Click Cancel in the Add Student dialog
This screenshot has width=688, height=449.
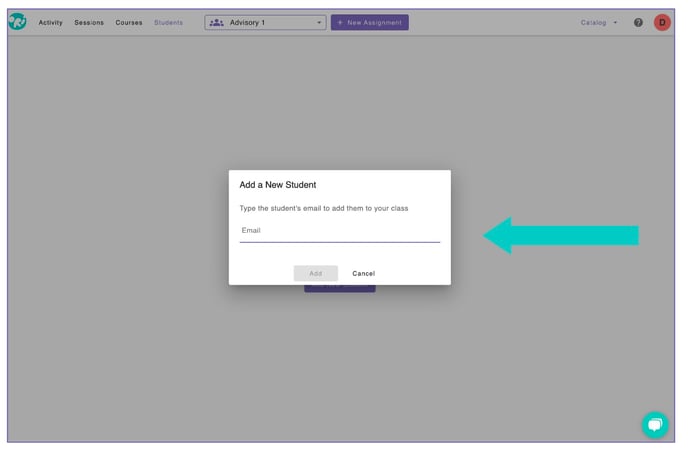364,273
